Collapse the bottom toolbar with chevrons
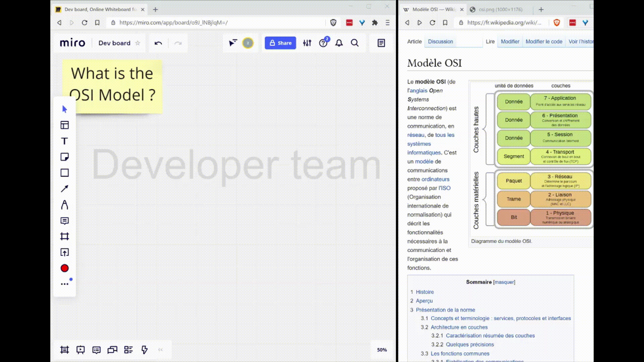 click(x=160, y=350)
